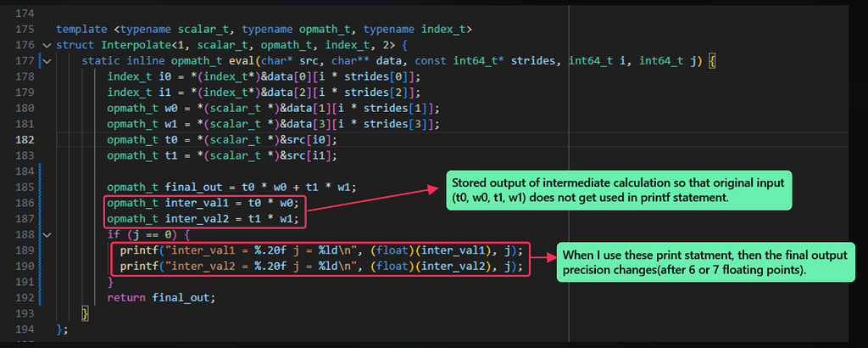
Task: Click line number 182 in the gutter
Action: (25, 139)
